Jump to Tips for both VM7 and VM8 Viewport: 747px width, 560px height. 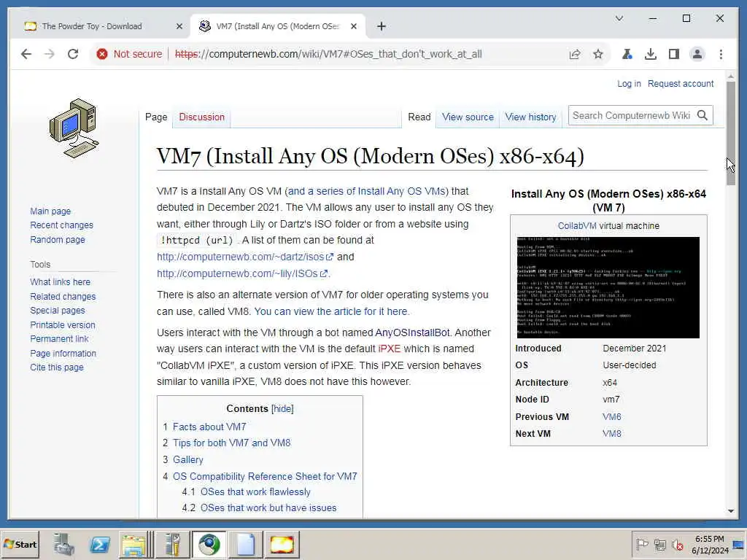click(x=231, y=443)
